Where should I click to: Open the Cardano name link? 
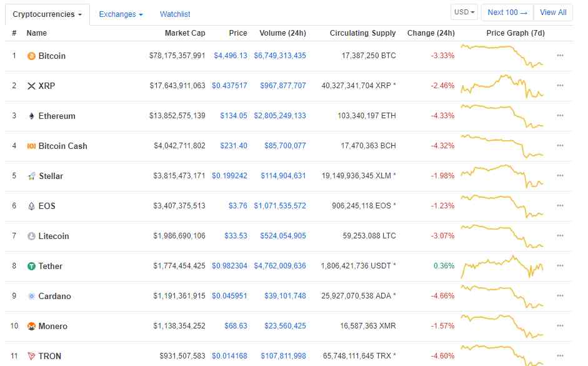click(54, 297)
